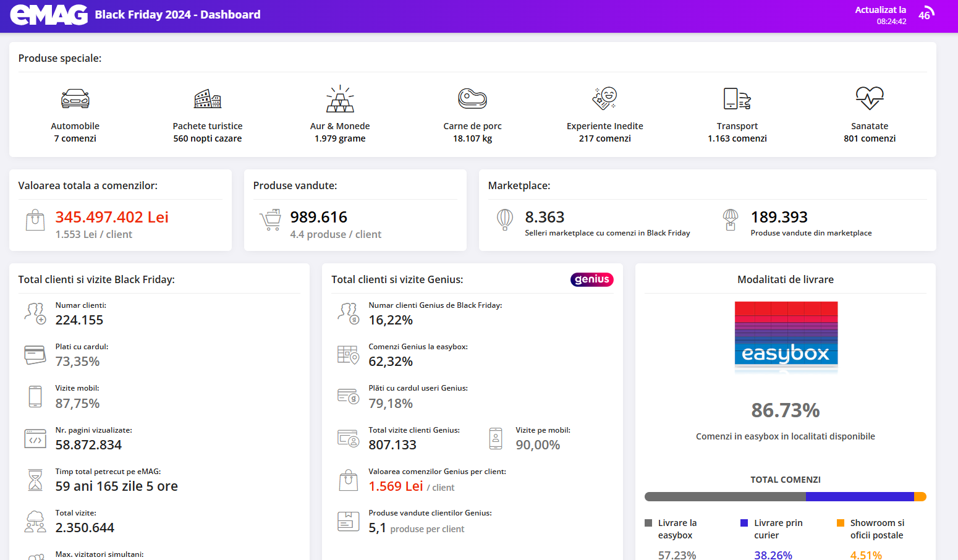Click the shopping bag icon beside total order value
Viewport: 958px width, 560px height.
35,220
